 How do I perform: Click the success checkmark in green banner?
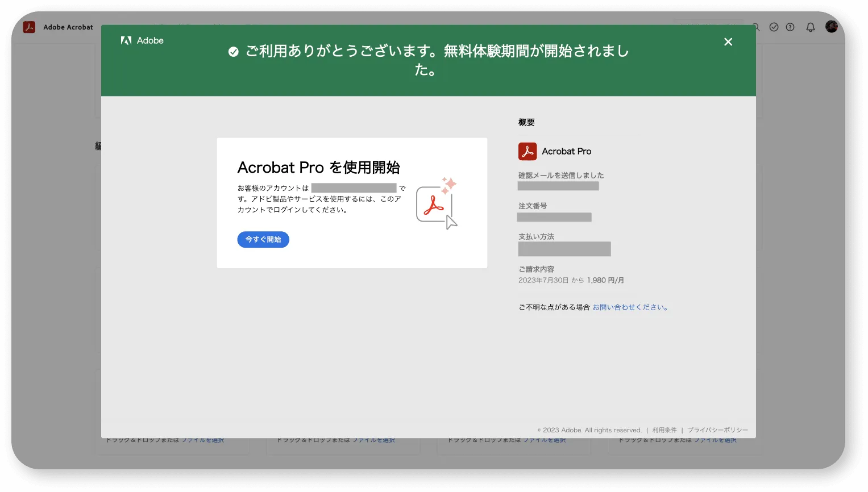pos(233,52)
